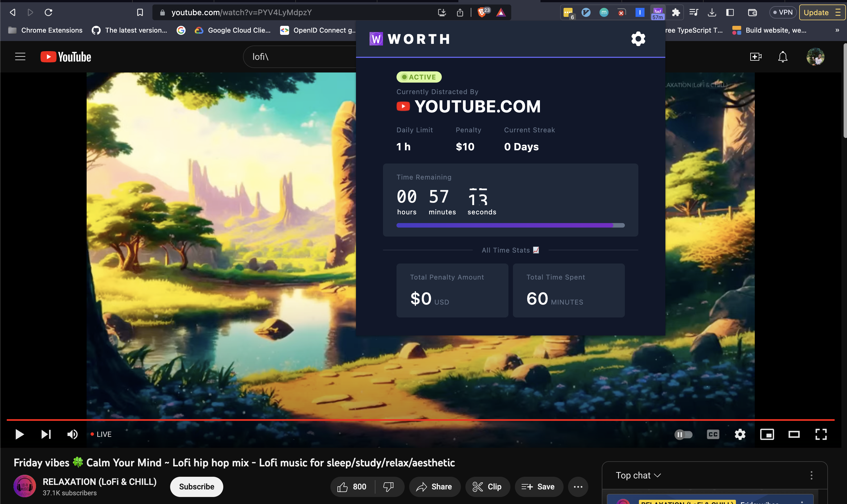
Task: Open The latest version GitHub bookmark
Action: pyautogui.click(x=130, y=30)
